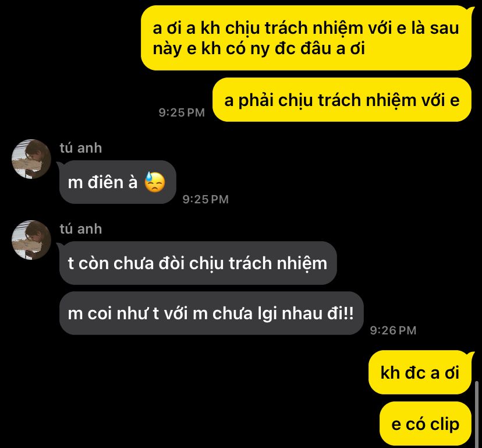Click the second 'tú anh' name label
The image size is (482, 448).
click(x=81, y=229)
